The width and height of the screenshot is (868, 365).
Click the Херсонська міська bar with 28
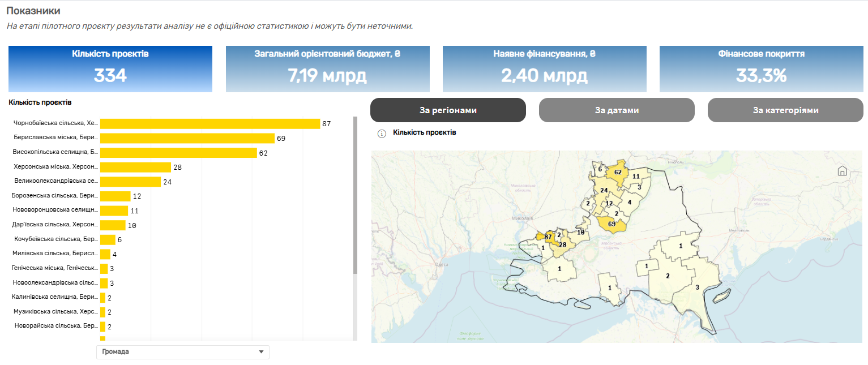point(135,168)
